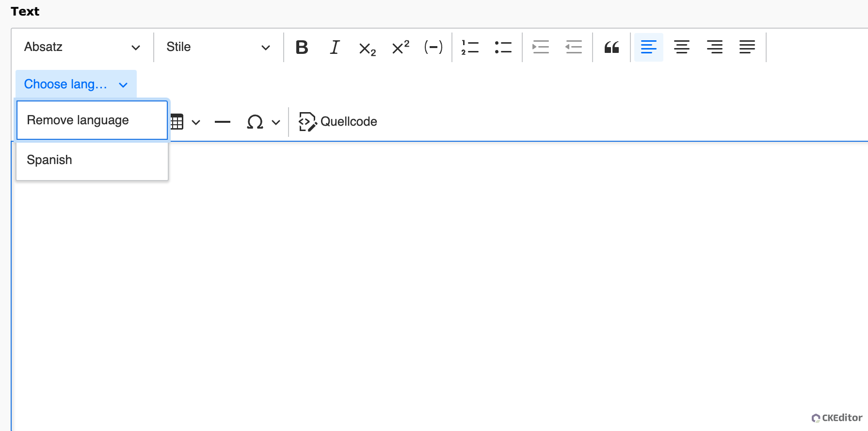Image resolution: width=868 pixels, height=431 pixels.
Task: Increase the paragraph indent
Action: pos(540,47)
